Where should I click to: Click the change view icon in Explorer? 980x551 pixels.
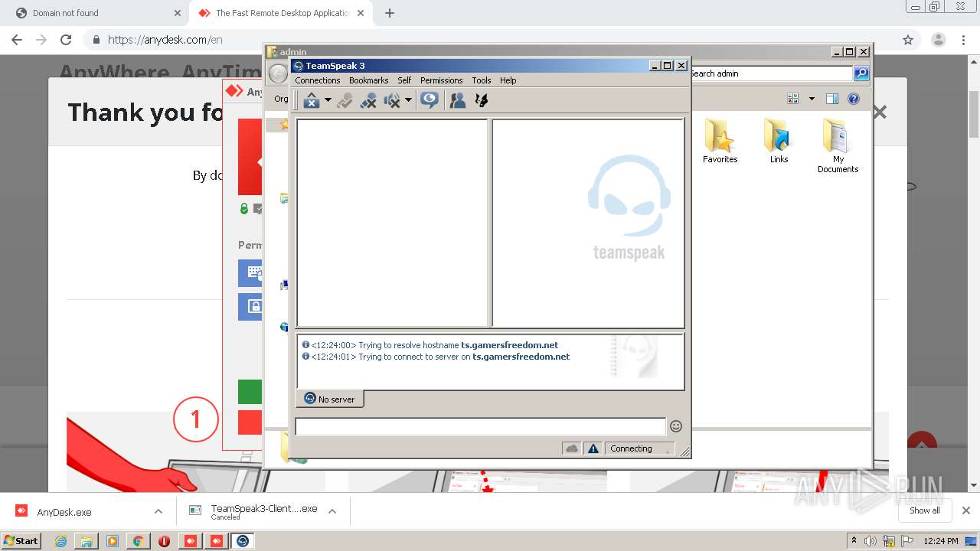click(792, 99)
